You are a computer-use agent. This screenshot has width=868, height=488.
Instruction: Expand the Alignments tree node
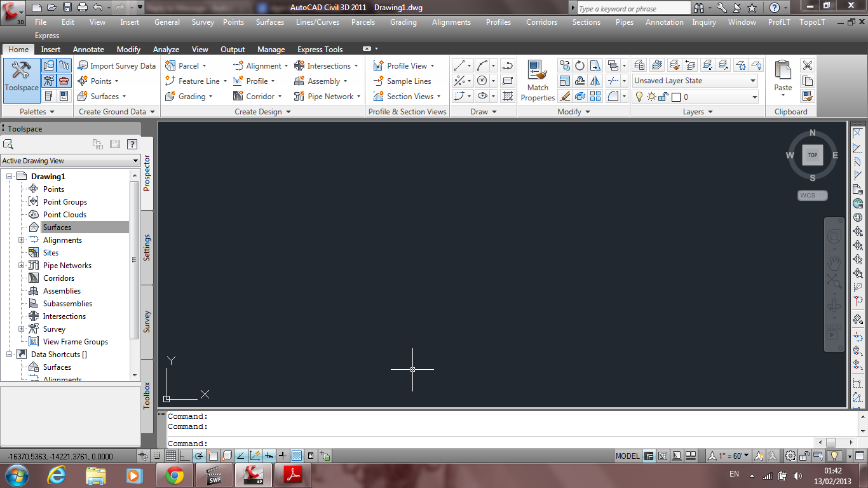21,240
